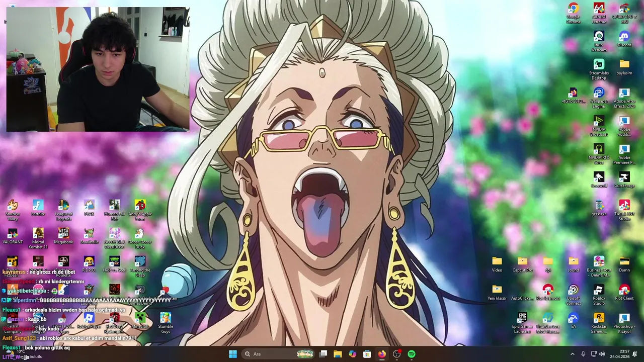Viewport: 644px width, 362px height.
Task: Open the Stumble Guys shortcut
Action: [166, 323]
